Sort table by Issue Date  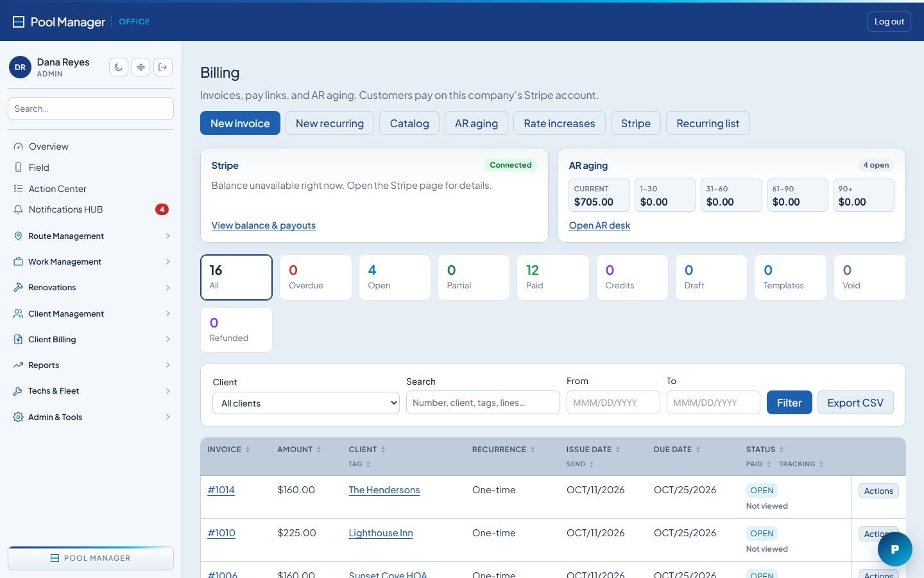pos(594,450)
